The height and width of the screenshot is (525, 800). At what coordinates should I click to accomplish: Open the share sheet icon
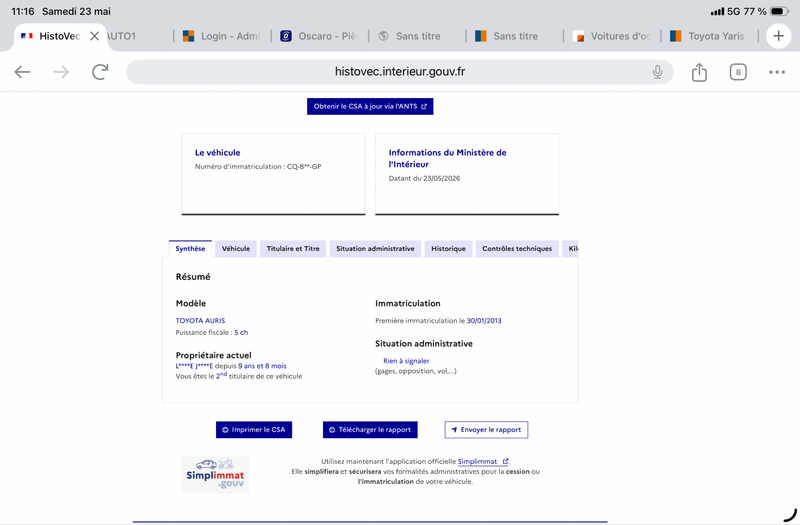(x=699, y=72)
